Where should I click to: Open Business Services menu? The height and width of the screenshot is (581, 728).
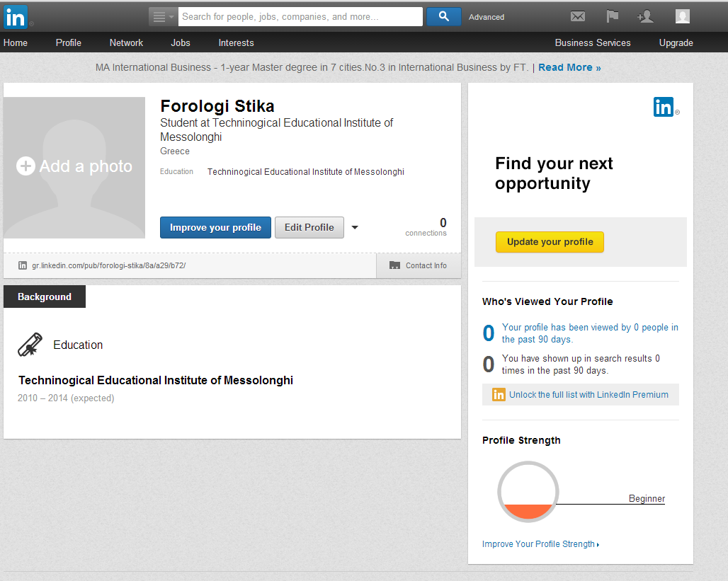[x=593, y=42]
